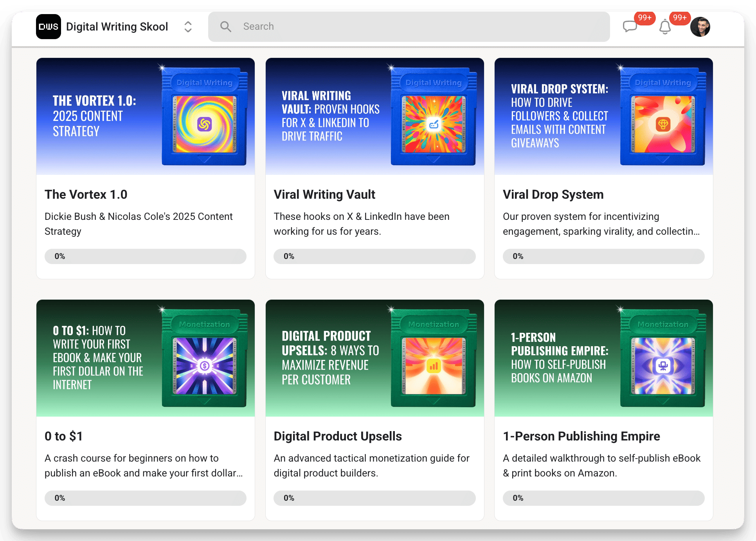Click the 0 to $1 course title
This screenshot has width=756, height=541.
pos(64,436)
